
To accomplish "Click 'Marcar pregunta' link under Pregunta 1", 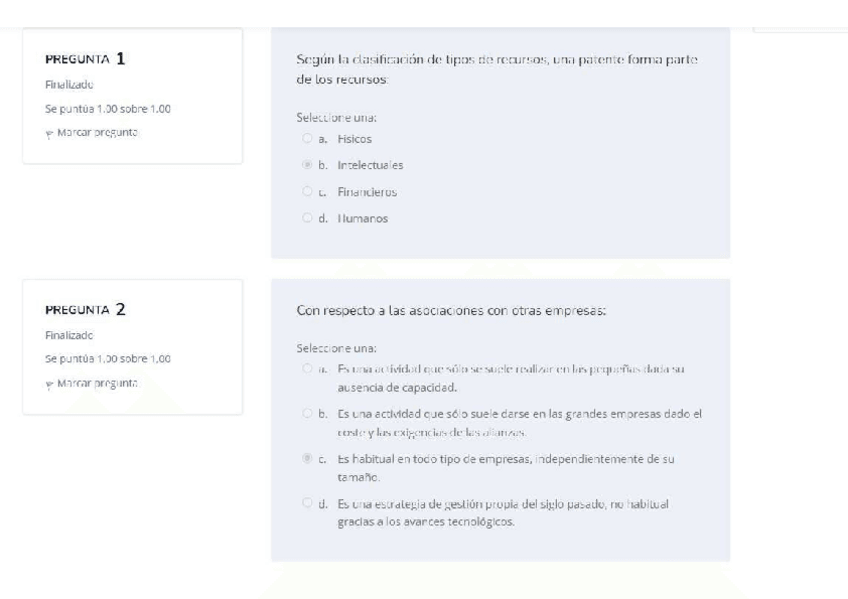I will [97, 133].
